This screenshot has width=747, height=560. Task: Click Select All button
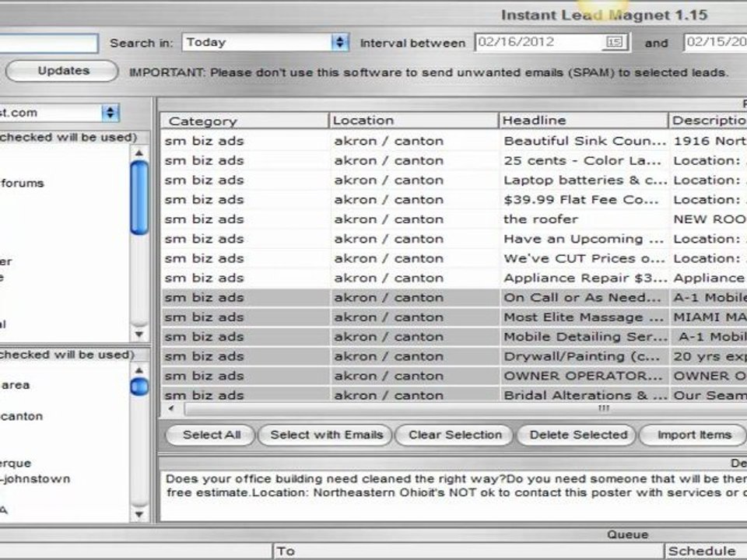pyautogui.click(x=211, y=436)
